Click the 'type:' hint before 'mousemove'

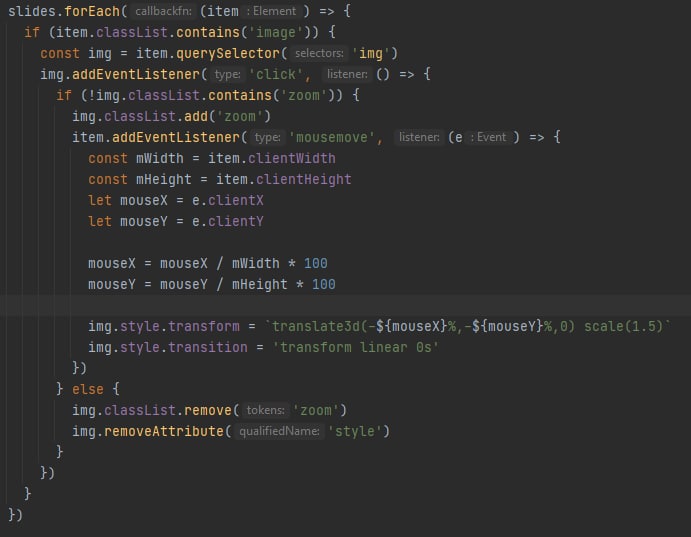tap(267, 137)
